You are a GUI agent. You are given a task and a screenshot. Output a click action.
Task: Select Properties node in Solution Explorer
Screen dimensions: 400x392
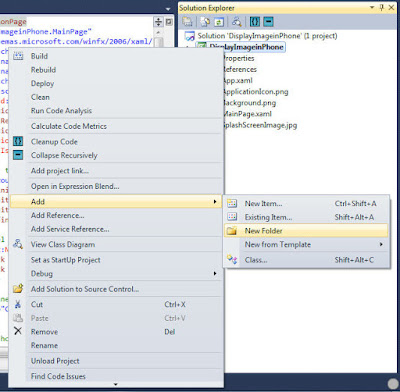[x=239, y=58]
